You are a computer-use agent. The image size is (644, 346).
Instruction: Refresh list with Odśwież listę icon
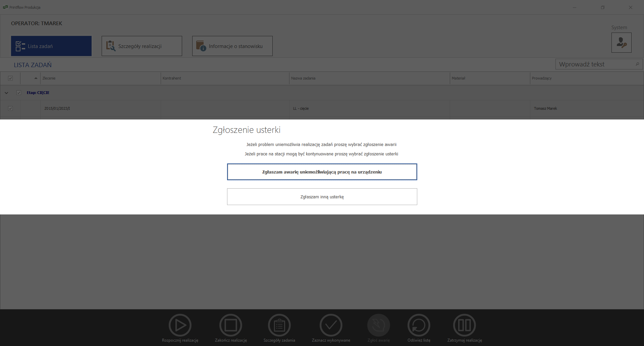tap(419, 325)
